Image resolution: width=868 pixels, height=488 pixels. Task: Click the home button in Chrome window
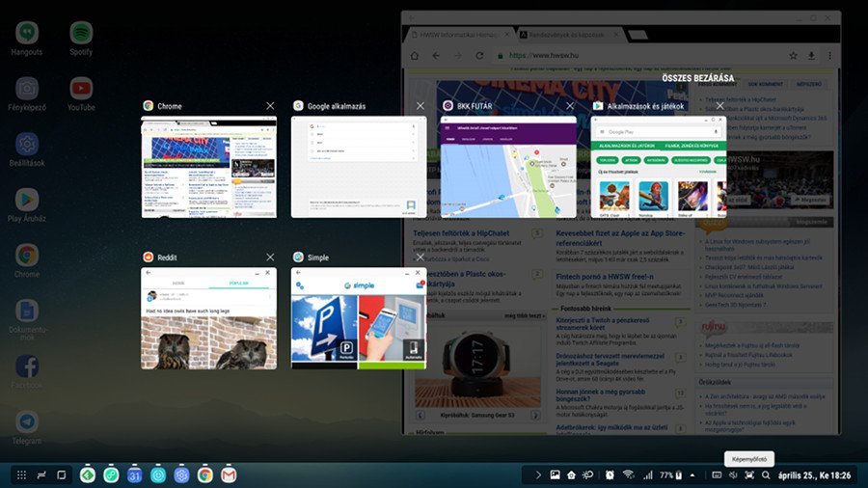(415, 55)
